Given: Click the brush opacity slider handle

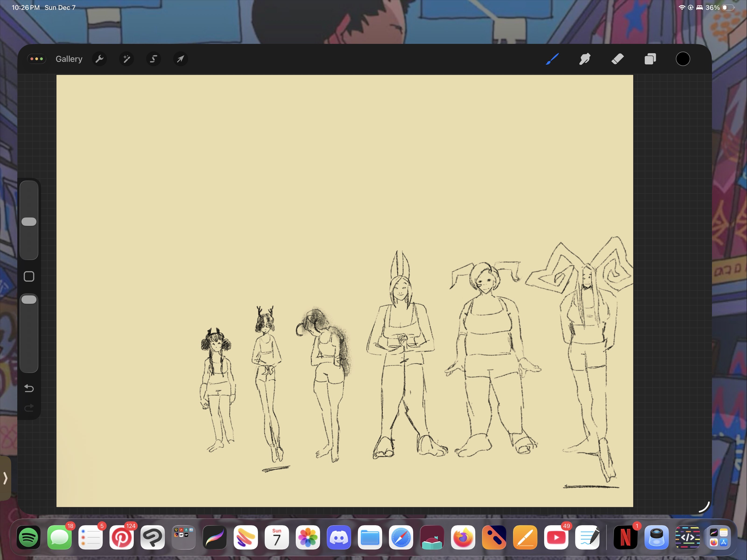Looking at the screenshot, I should click(x=29, y=300).
